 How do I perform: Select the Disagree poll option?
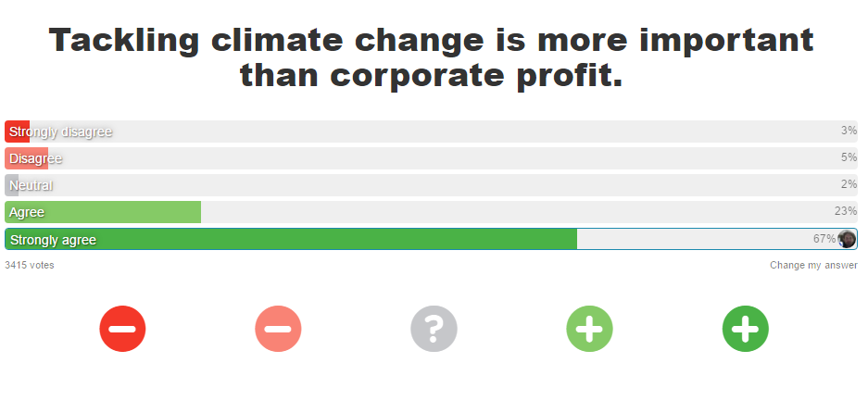click(x=432, y=158)
